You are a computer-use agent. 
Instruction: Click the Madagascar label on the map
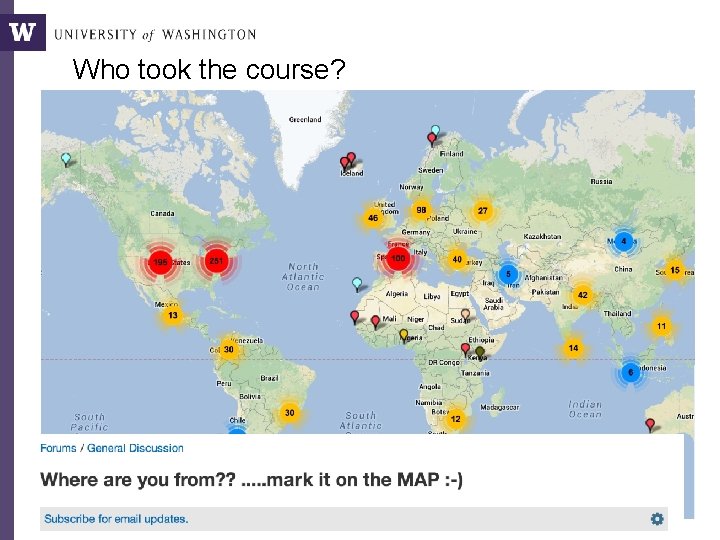coord(499,407)
